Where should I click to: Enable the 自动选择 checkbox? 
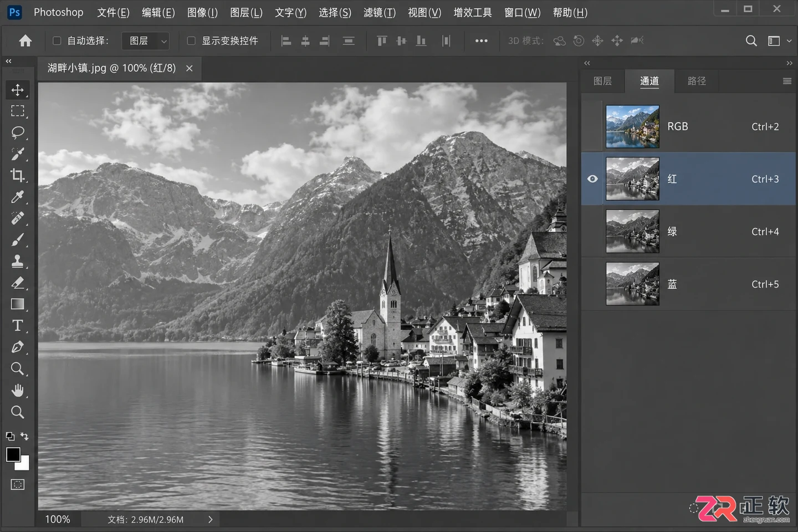(57, 40)
